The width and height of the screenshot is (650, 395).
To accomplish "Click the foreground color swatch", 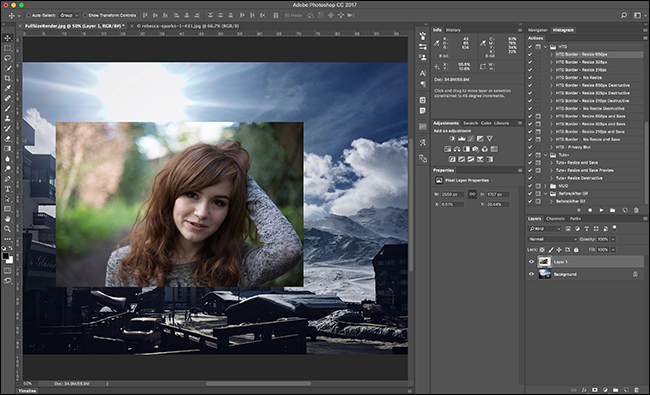I will click(5, 256).
